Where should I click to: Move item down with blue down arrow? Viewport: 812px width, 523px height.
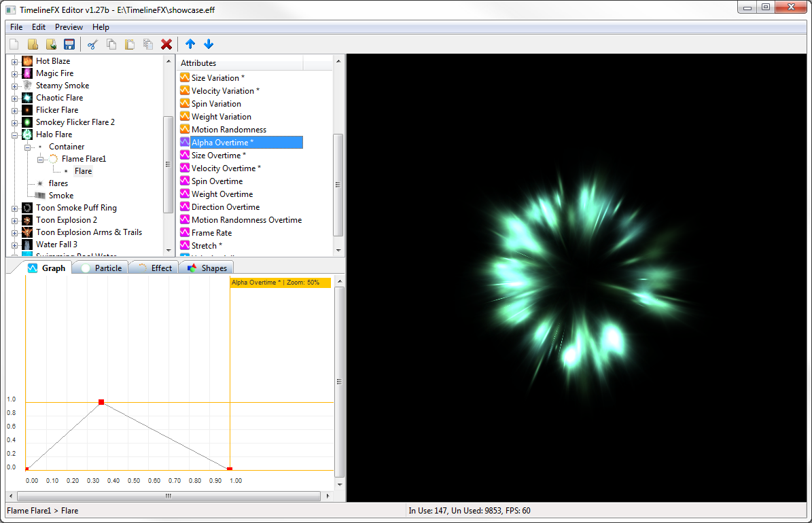(209, 45)
